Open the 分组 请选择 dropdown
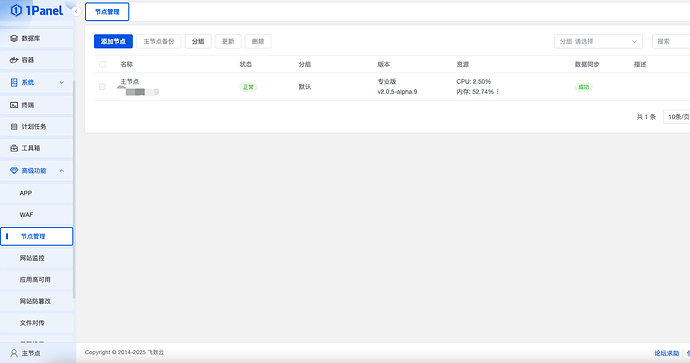 [x=598, y=41]
